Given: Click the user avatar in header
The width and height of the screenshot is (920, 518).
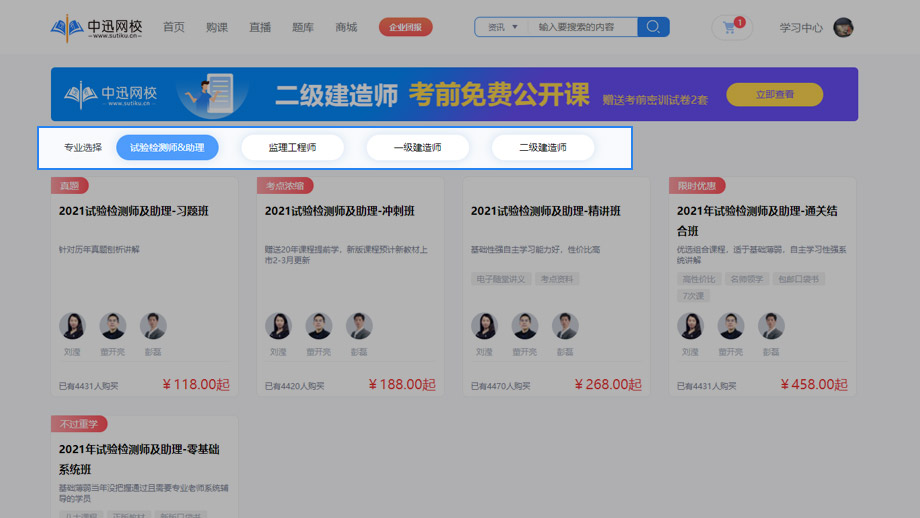Looking at the screenshot, I should coord(843,27).
